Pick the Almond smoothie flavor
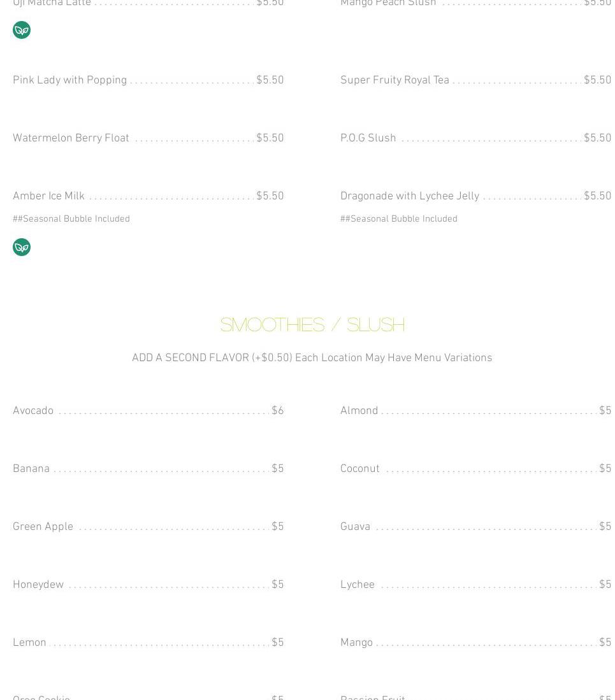Screen dimensions: 615x700 tap(359, 411)
